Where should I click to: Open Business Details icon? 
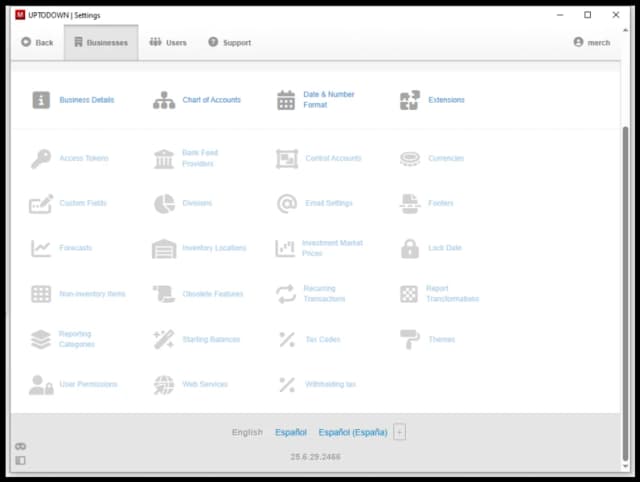pyautogui.click(x=41, y=100)
